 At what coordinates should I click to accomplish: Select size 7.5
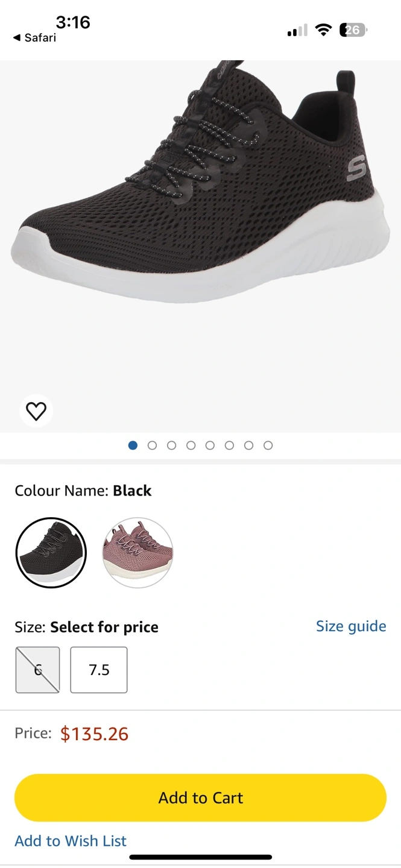(x=99, y=670)
